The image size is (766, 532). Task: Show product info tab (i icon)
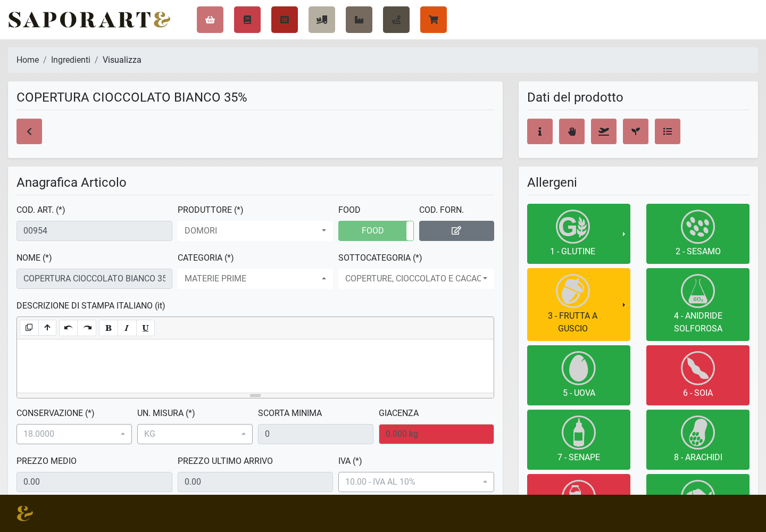(540, 131)
